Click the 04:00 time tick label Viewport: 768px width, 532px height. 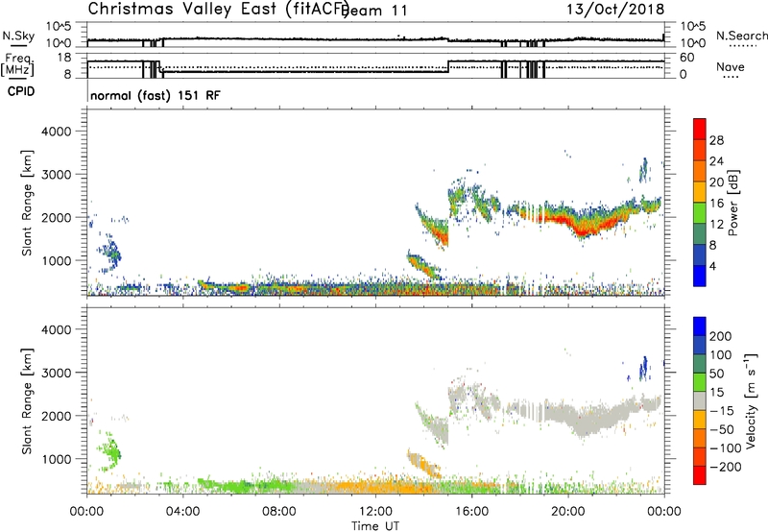click(183, 512)
